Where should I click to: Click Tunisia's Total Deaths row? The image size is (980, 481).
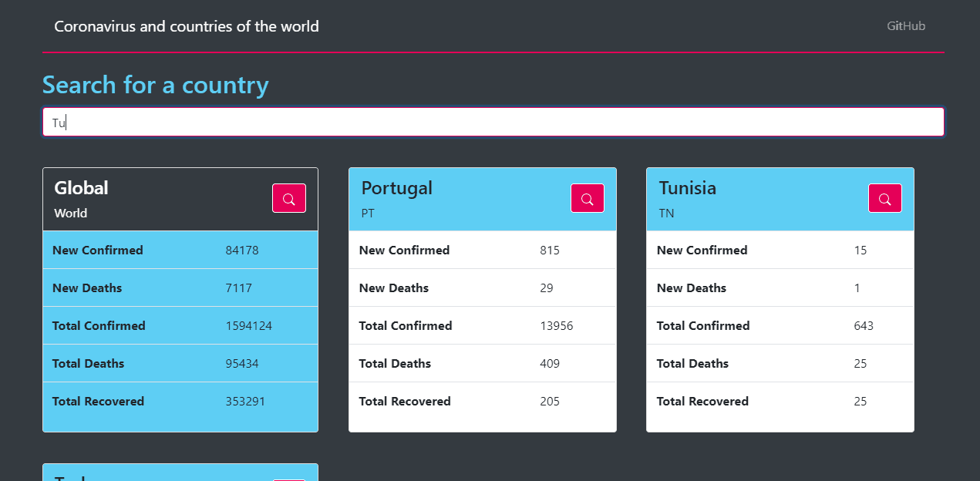pyautogui.click(x=780, y=363)
